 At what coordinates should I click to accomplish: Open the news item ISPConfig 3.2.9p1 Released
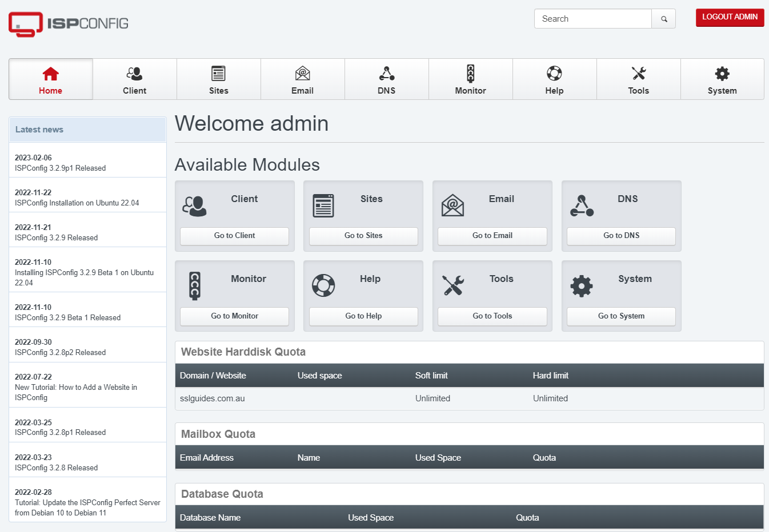59,168
